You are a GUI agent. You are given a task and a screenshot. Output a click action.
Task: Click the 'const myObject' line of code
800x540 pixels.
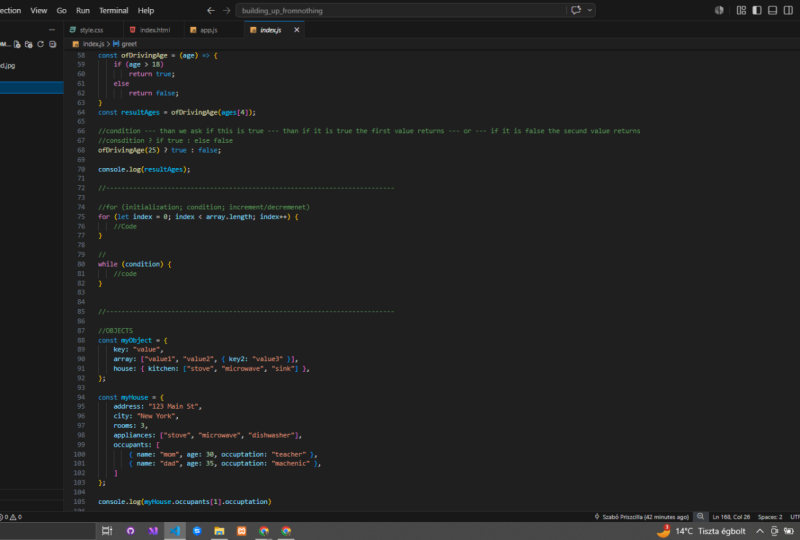(x=133, y=340)
